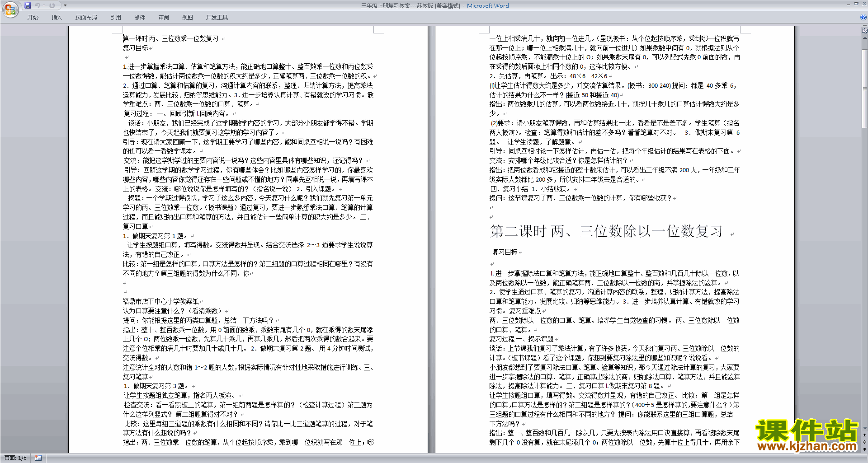Click 复习目标 on the left page
Image resolution: width=868 pixels, height=463 pixels.
pos(135,48)
